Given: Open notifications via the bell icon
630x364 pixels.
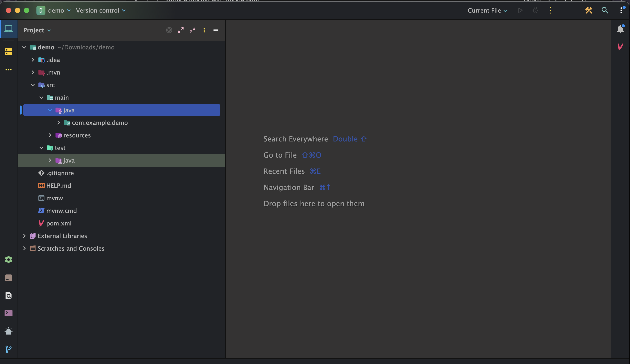Looking at the screenshot, I should [620, 29].
